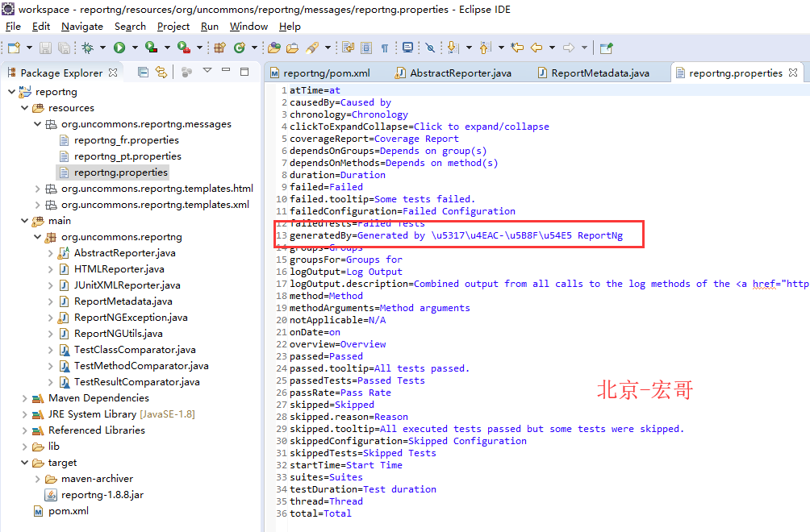Expand org.uncommons.reportng.templates.html package
Viewport: 810px width, 532px height.
point(38,189)
